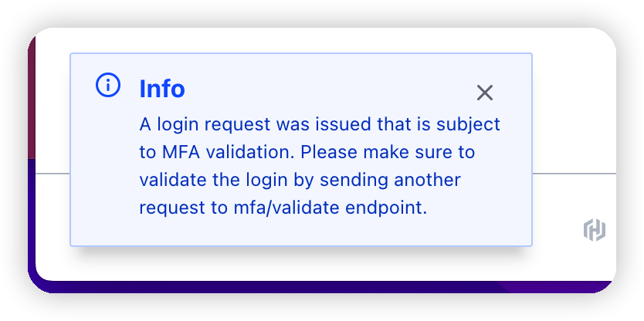Click the circled info icon
644x321 pixels.
(x=107, y=86)
